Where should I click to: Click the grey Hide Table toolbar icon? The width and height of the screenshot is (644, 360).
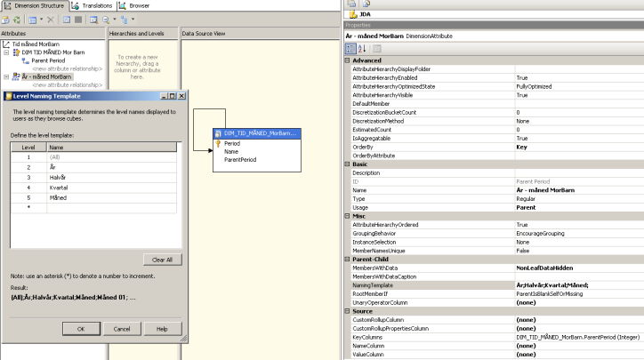78,20
